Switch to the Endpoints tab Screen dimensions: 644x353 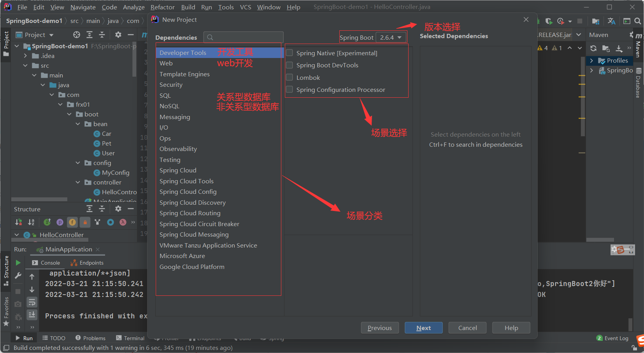coord(87,263)
